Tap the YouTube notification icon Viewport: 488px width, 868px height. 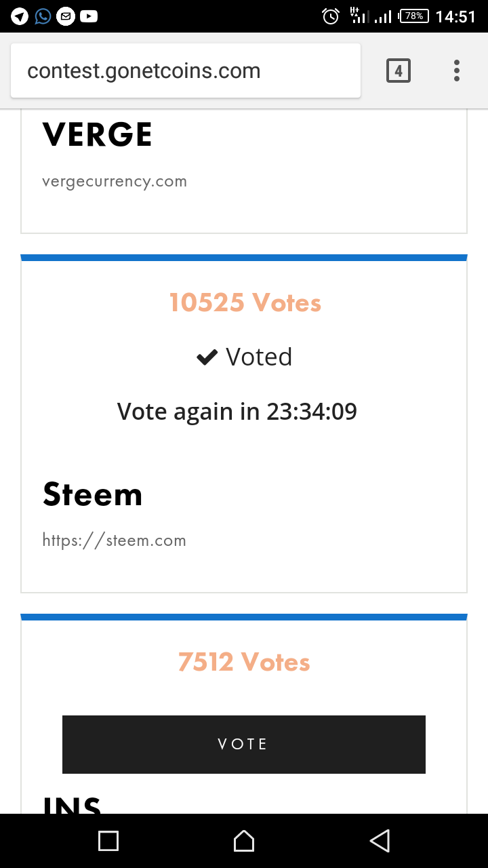tap(89, 16)
